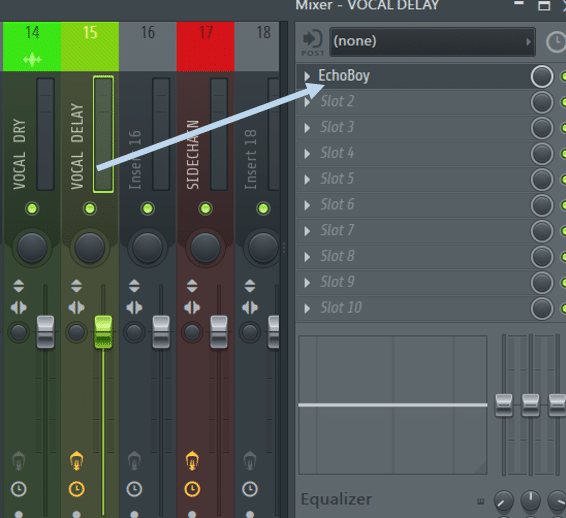The image size is (566, 518).
Task: Click the VOCAL DELAY green volume fader
Action: (x=103, y=332)
